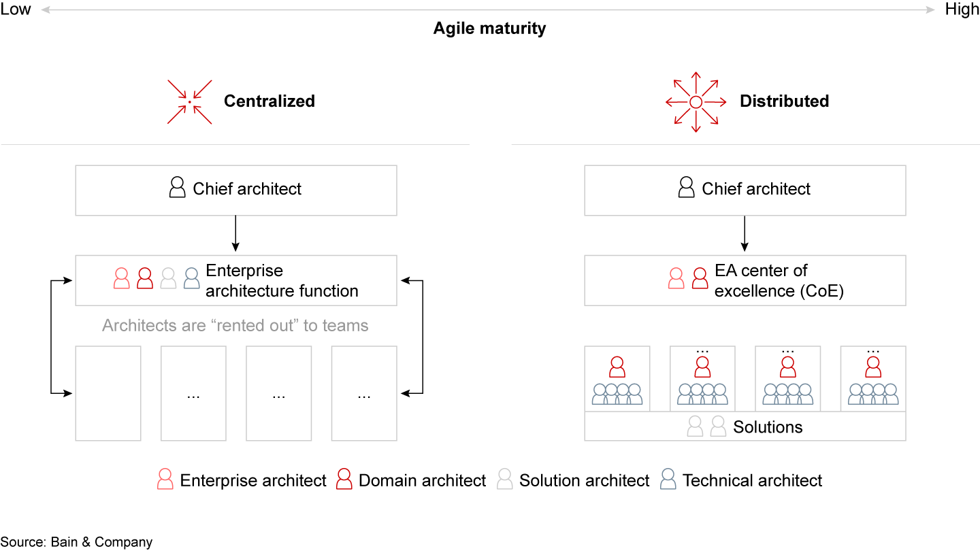Click the Technical architect legend icon
Screen dimensions: 980x551
coord(668,480)
